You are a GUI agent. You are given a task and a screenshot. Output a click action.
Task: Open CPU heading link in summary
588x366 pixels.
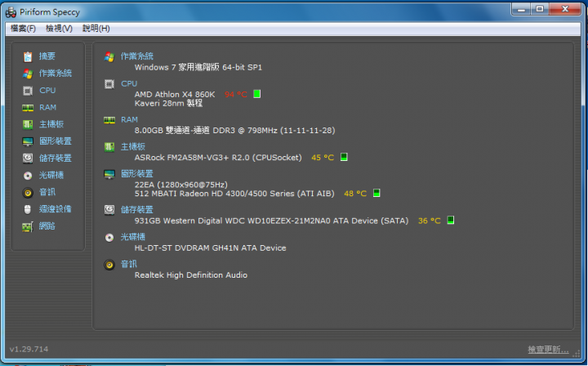[129, 83]
